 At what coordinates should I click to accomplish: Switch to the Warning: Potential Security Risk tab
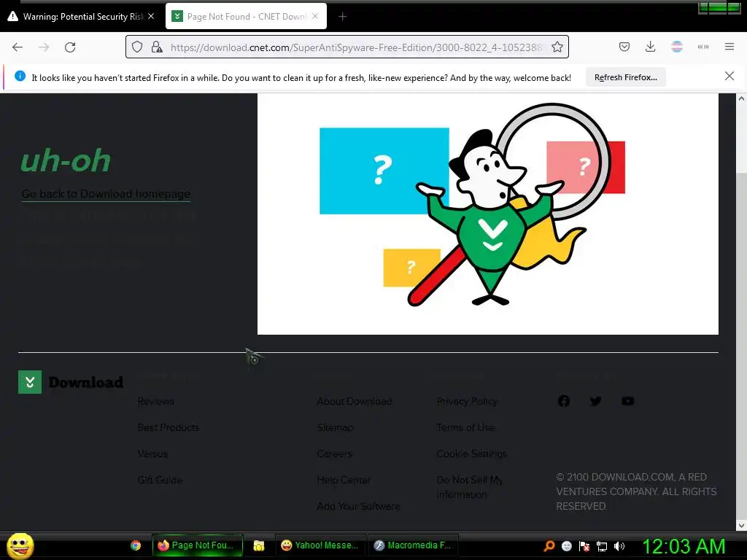[81, 16]
